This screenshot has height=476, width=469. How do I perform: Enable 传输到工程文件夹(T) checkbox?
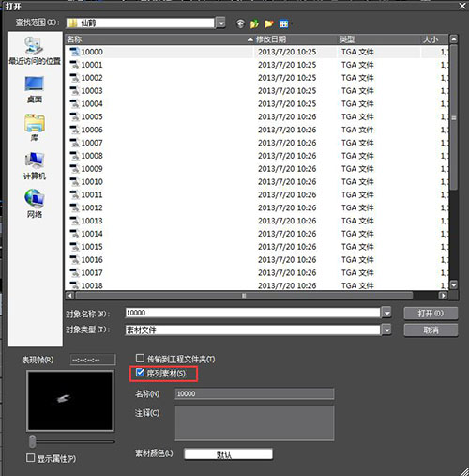pyautogui.click(x=140, y=358)
